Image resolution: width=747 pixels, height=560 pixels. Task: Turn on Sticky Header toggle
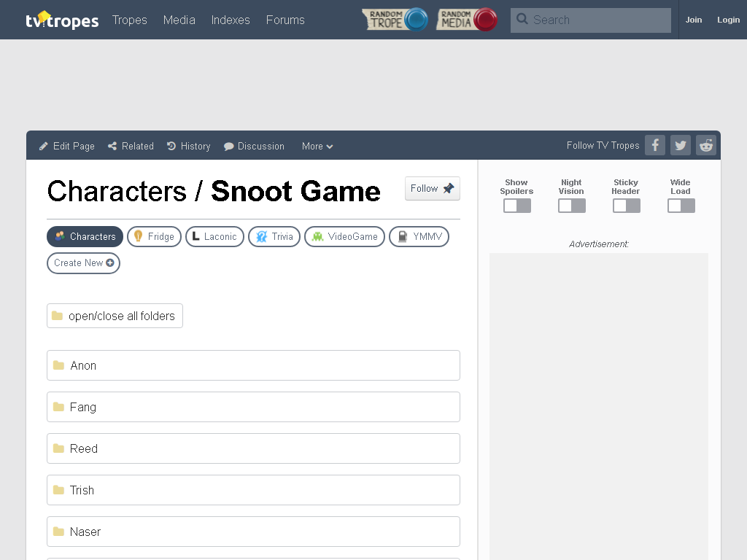(x=627, y=206)
